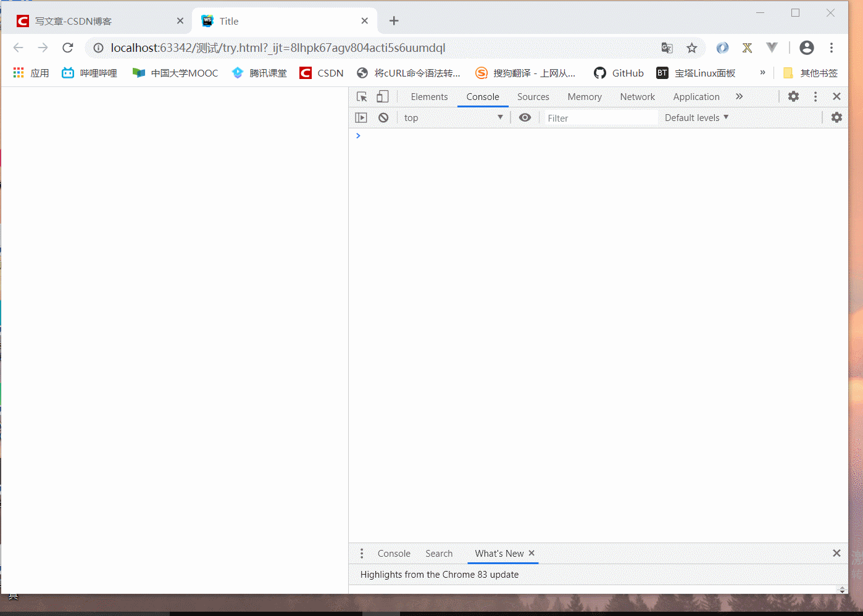Toggle the device toolbar icon

[x=383, y=97]
